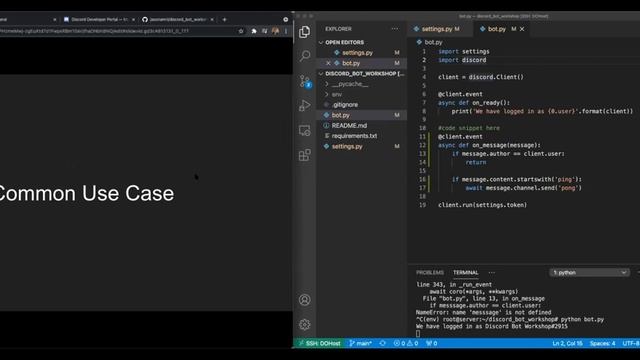Image resolution: width=640 pixels, height=360 pixels.
Task: Click '#code snippet here' comment on line 10
Action: coord(469,128)
